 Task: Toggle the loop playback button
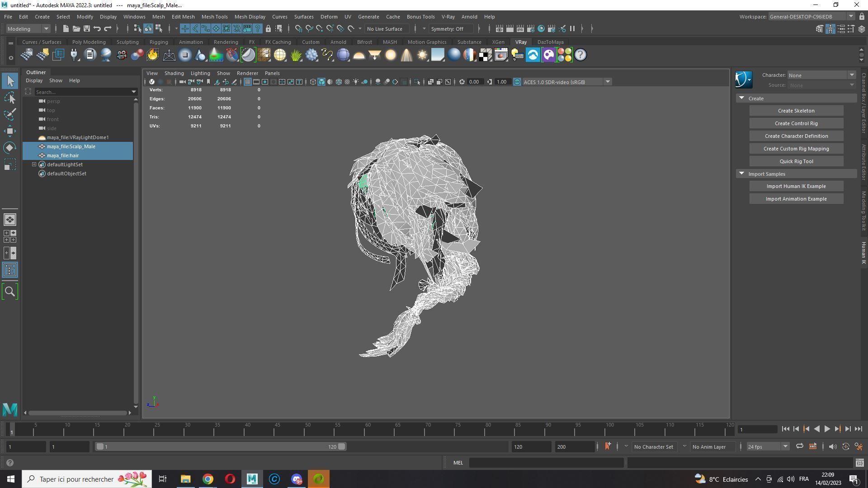pos(799,446)
